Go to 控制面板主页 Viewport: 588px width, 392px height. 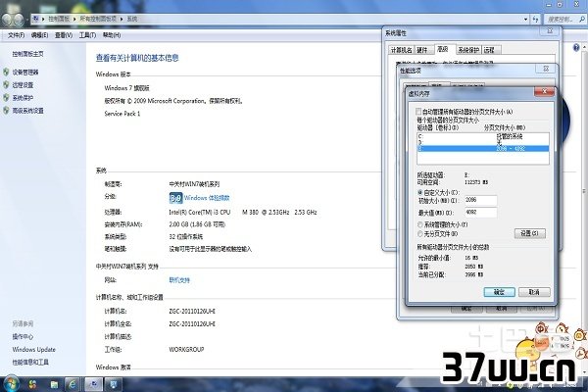point(27,54)
